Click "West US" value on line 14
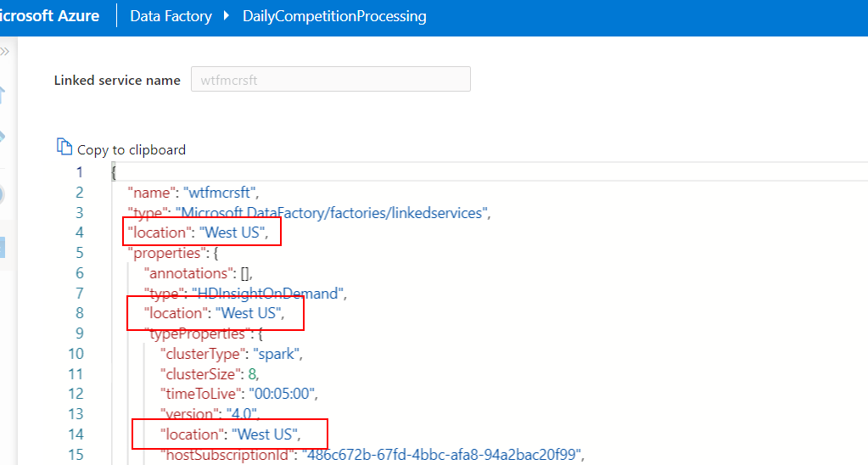 265,434
